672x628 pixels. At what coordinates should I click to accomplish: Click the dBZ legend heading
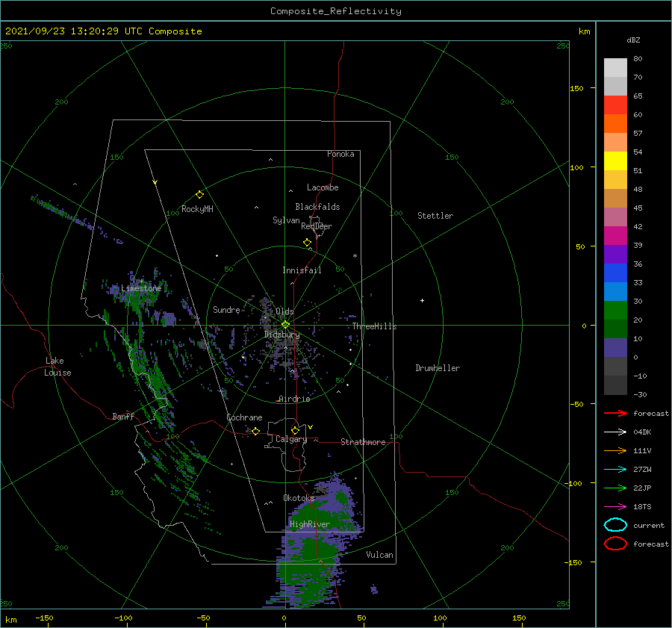(x=633, y=40)
